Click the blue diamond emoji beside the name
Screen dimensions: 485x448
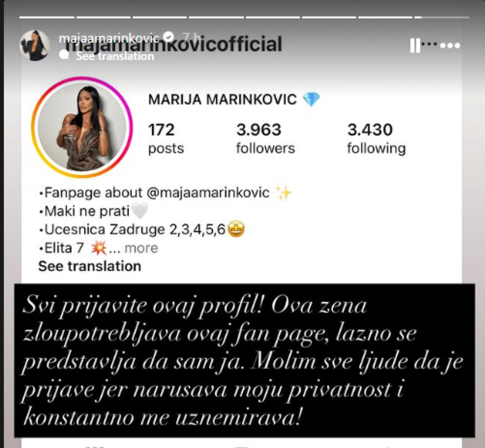click(x=311, y=99)
